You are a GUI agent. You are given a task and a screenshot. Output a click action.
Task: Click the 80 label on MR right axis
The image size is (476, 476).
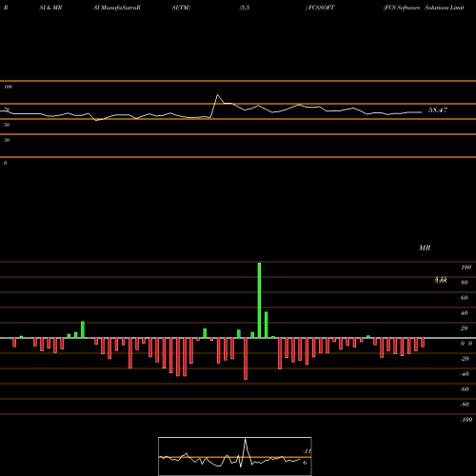(x=465, y=283)
